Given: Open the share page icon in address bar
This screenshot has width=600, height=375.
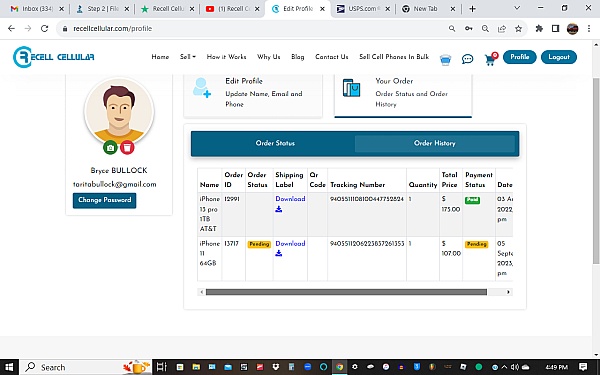Looking at the screenshot, I should point(502,29).
